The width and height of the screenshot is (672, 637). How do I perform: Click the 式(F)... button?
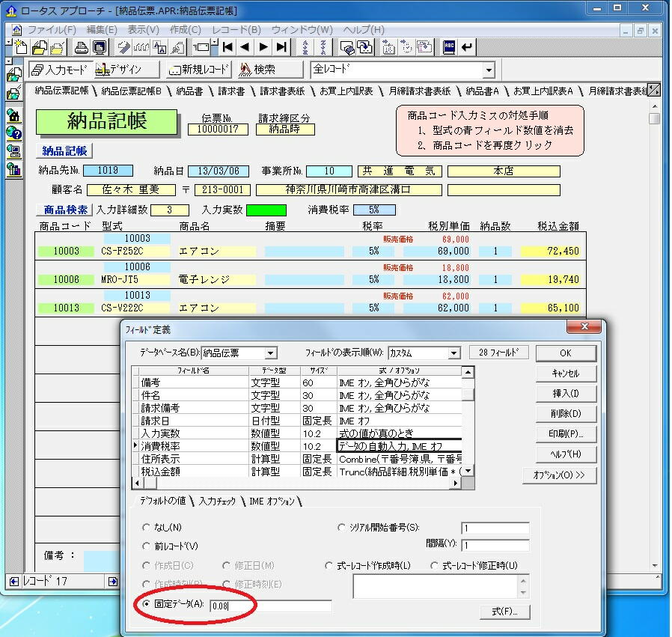point(504,612)
